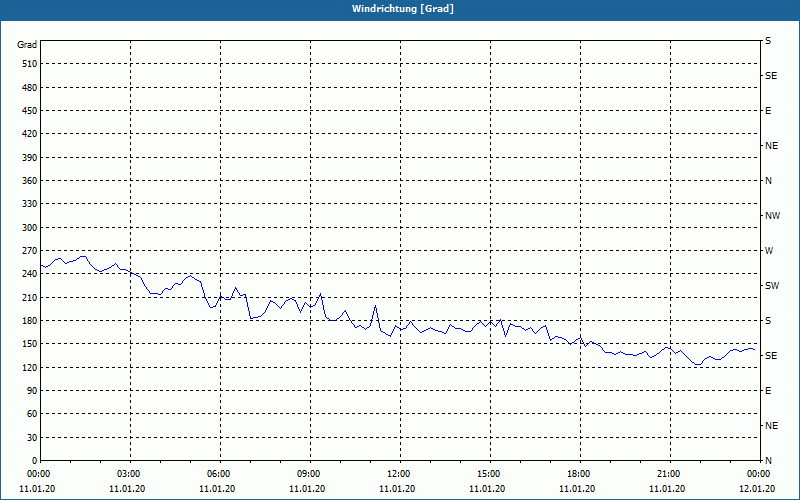
Task: Click the '30' y-axis value
Action: [x=32, y=437]
